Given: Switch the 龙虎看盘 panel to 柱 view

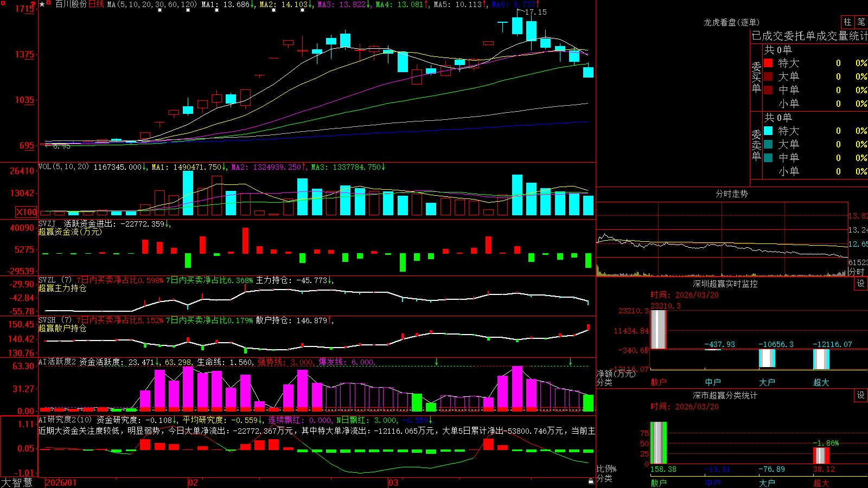Looking at the screenshot, I should click(x=847, y=22).
